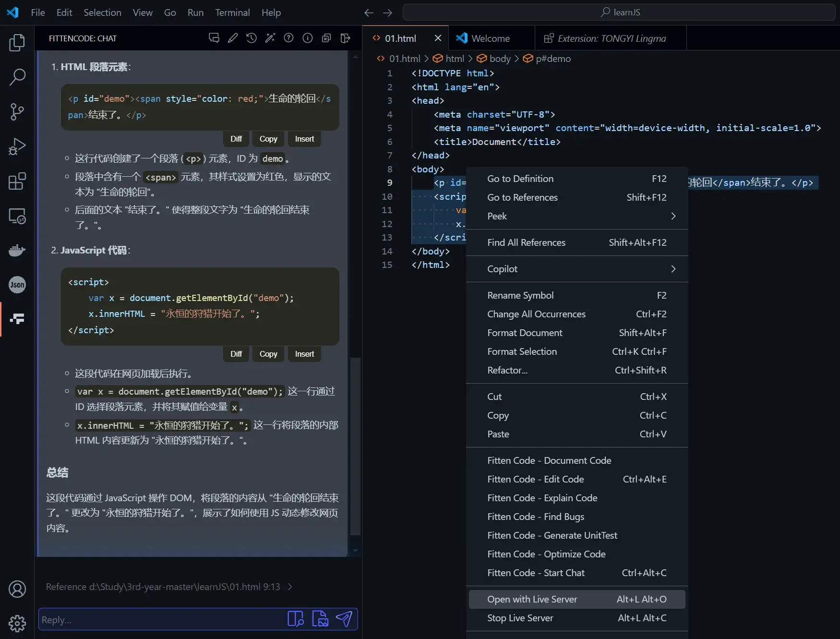
Task: Choose Find All References
Action: [x=577, y=242]
